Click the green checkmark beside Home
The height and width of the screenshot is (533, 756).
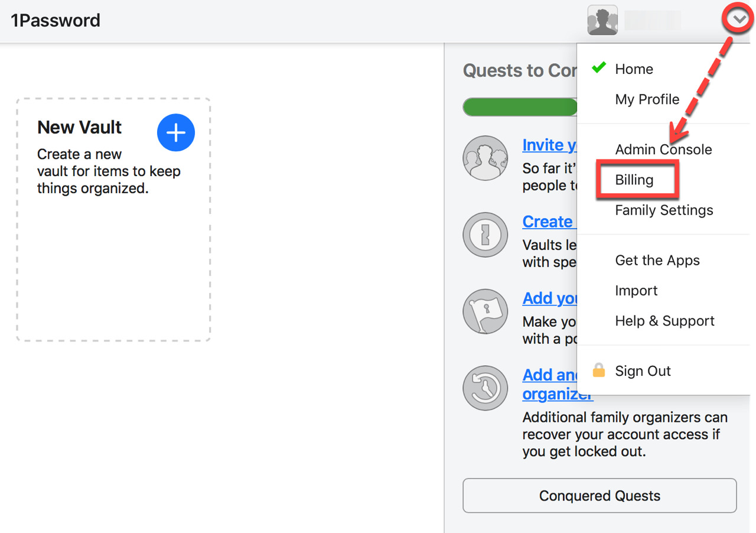pyautogui.click(x=599, y=67)
